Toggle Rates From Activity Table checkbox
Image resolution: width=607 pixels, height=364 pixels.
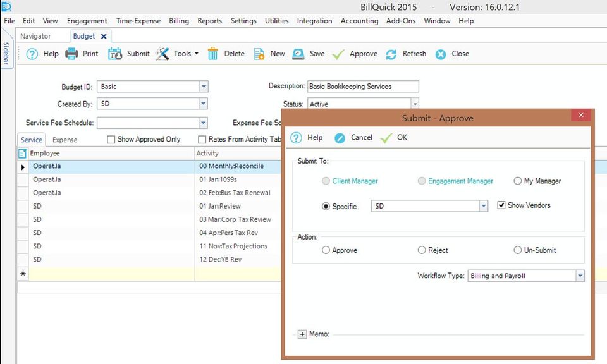202,139
